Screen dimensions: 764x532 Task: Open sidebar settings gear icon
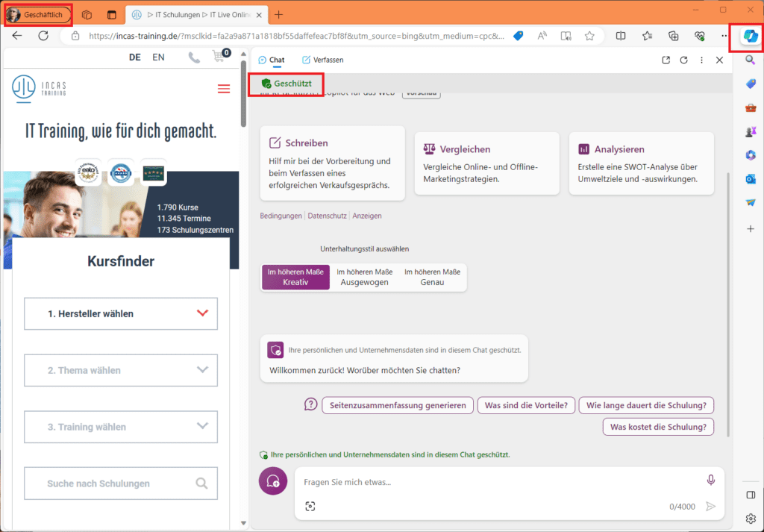[x=751, y=519]
